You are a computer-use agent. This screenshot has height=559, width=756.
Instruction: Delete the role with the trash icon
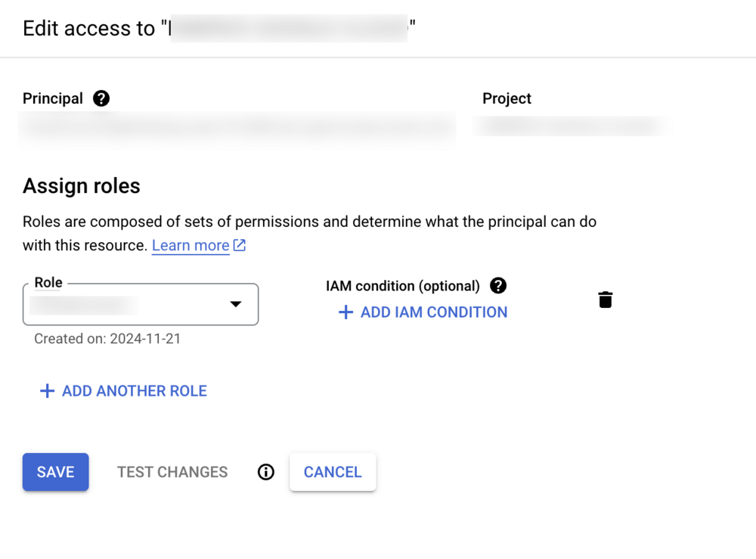click(606, 300)
